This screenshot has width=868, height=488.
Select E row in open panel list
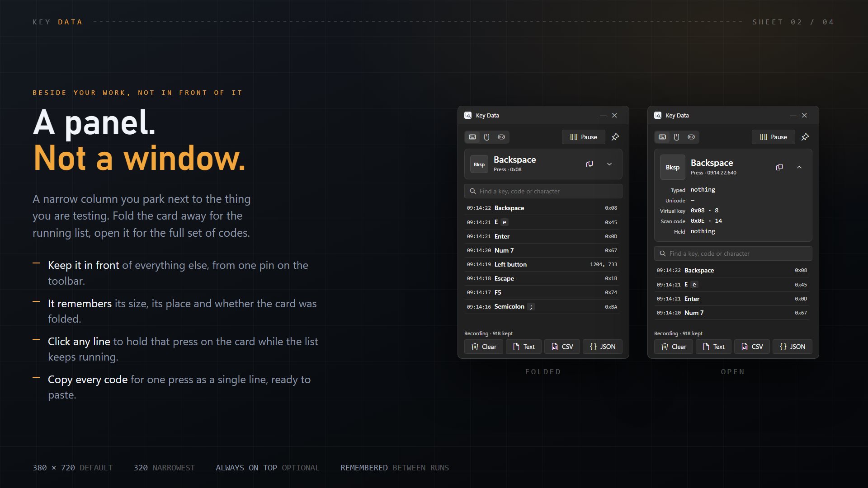click(732, 285)
